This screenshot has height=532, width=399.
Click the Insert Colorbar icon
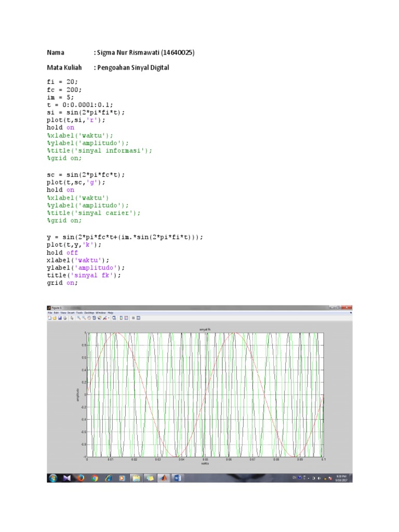[x=121, y=318]
